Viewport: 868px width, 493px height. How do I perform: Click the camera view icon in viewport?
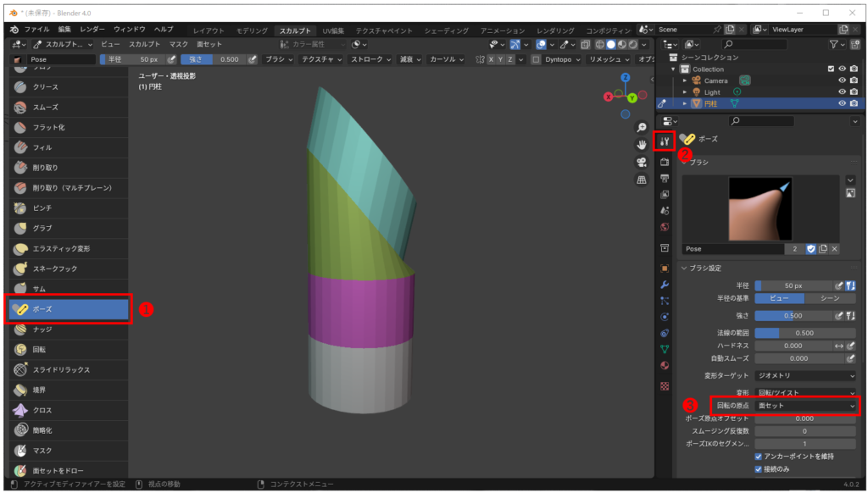(x=642, y=162)
